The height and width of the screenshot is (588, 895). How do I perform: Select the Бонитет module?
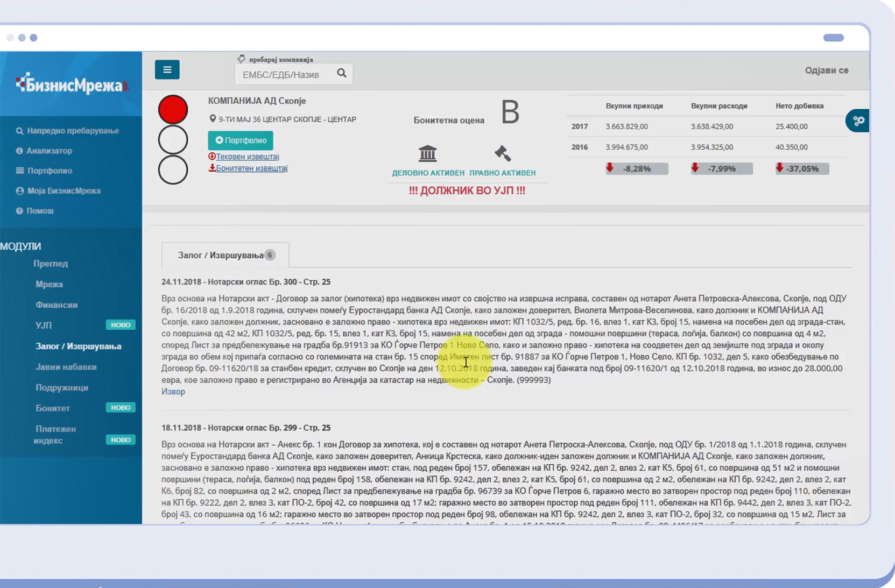pos(53,408)
